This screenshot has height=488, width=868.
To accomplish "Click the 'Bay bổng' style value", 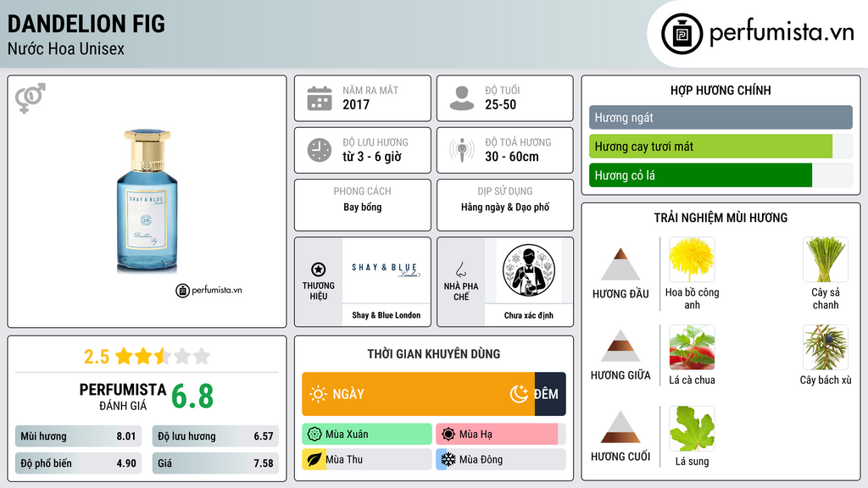I will point(363,208).
